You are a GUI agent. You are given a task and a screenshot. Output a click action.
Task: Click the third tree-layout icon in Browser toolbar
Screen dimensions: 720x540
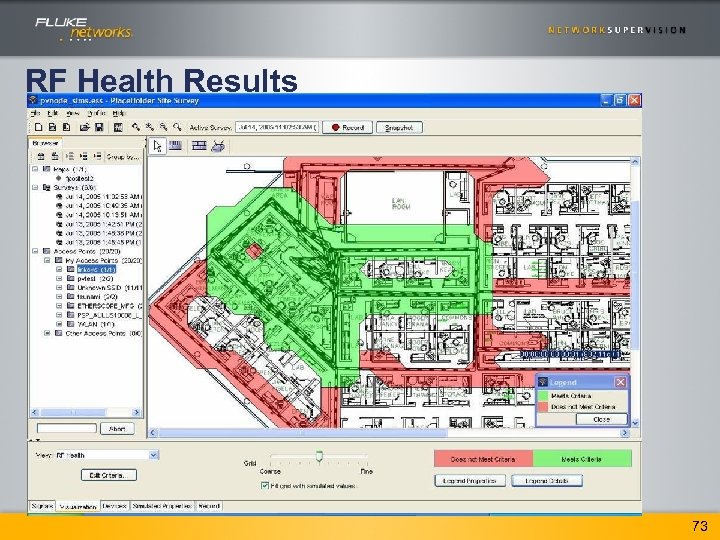(70, 157)
